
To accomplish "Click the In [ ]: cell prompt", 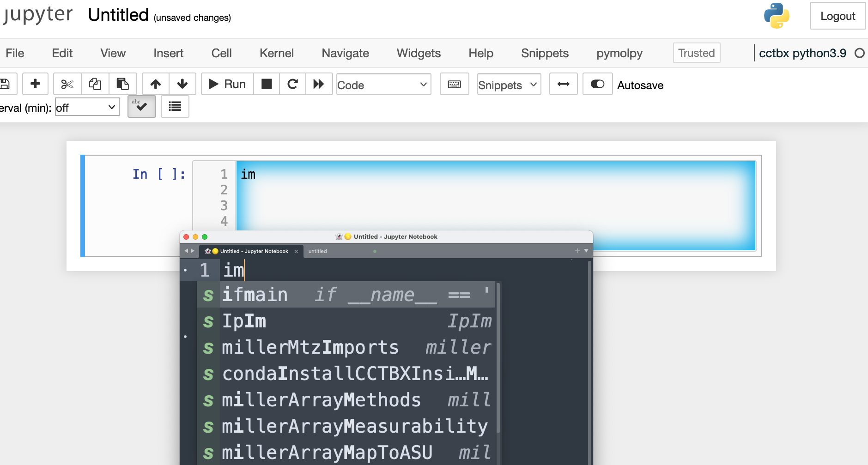I will pos(159,174).
